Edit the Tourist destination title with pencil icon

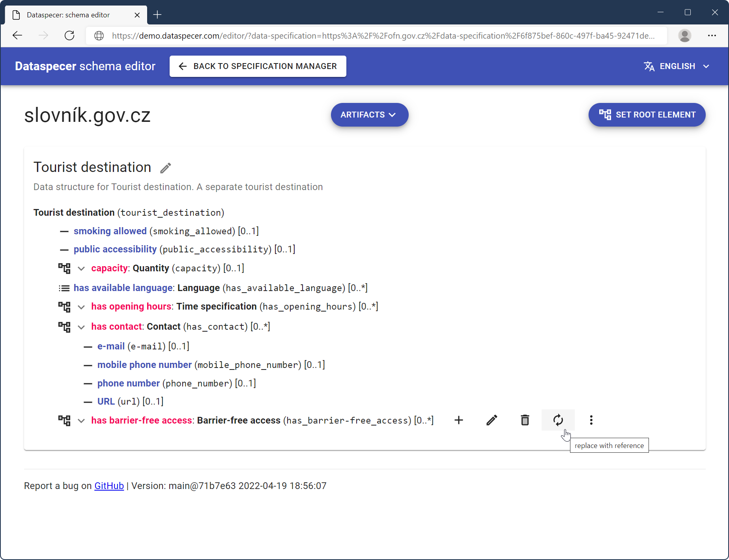tap(166, 168)
